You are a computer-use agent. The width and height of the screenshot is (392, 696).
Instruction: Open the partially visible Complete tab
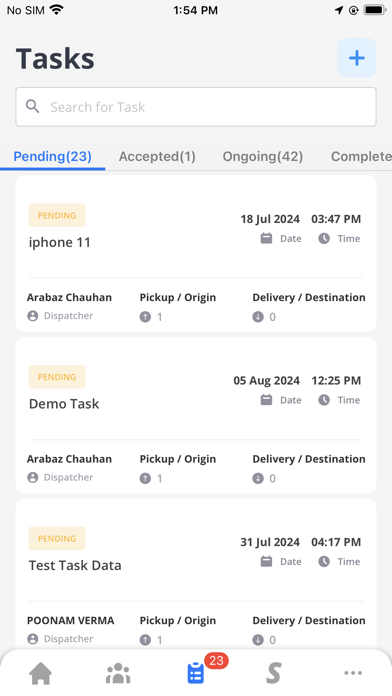(361, 156)
